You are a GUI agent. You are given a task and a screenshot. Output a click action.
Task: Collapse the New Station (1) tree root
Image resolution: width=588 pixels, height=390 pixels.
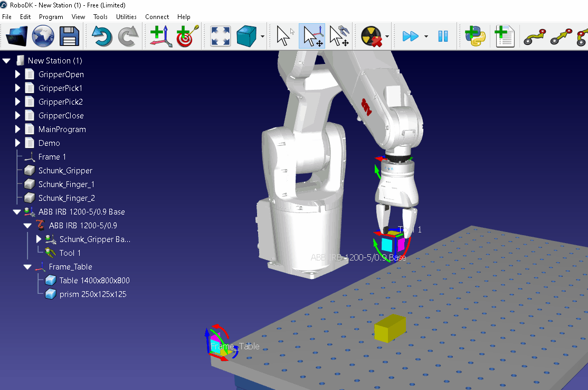pyautogui.click(x=6, y=60)
